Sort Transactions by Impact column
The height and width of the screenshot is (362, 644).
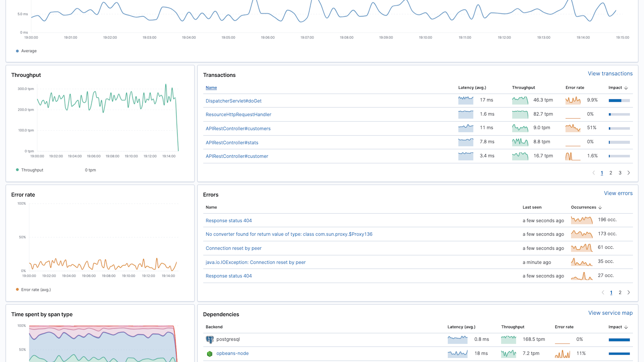point(618,87)
